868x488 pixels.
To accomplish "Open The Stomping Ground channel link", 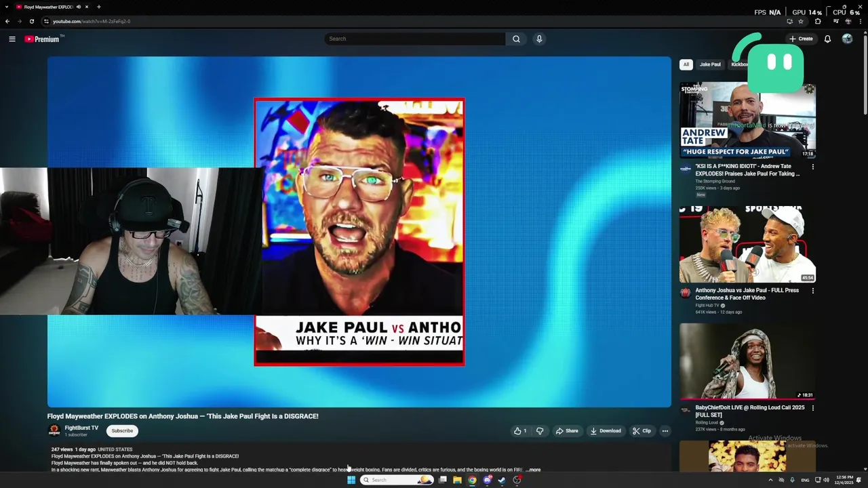I will click(x=715, y=182).
